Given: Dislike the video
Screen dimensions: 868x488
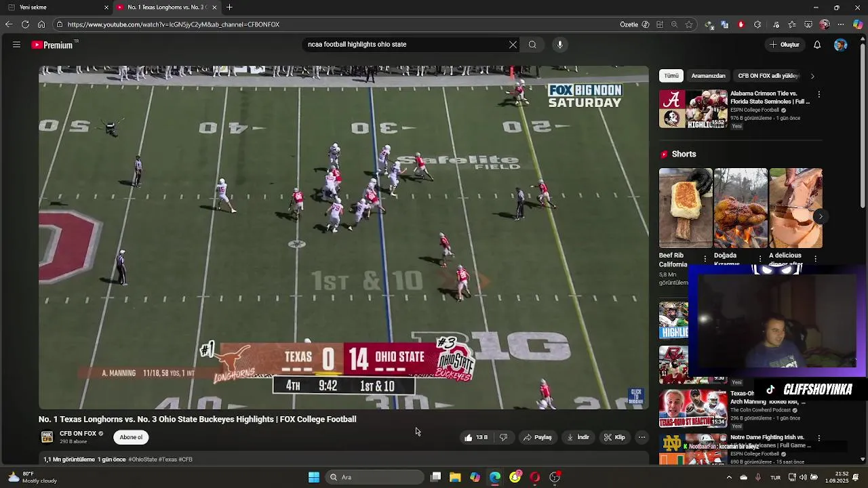Looking at the screenshot, I should pyautogui.click(x=503, y=437).
